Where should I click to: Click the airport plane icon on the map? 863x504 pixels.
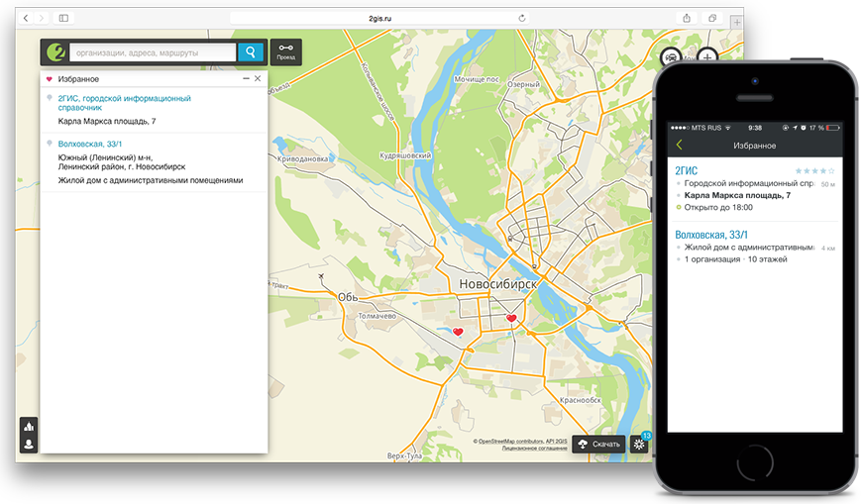pyautogui.click(x=321, y=276)
